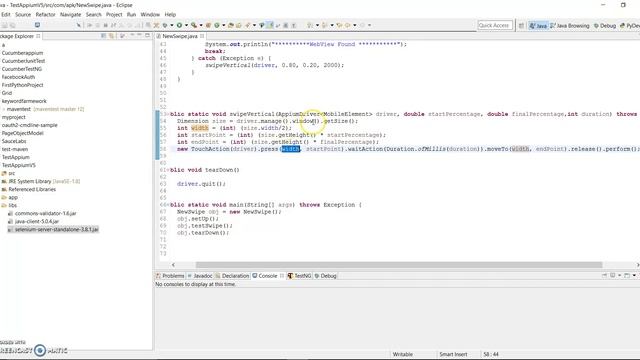The image size is (640, 360).
Task: Select JRE System Library node
Action: pyautogui.click(x=41, y=181)
